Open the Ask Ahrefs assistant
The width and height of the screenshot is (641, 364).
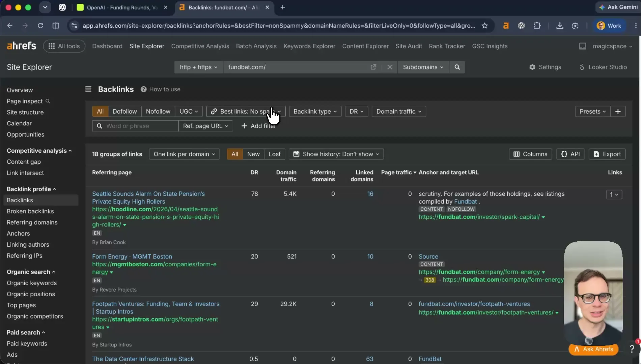(x=593, y=349)
